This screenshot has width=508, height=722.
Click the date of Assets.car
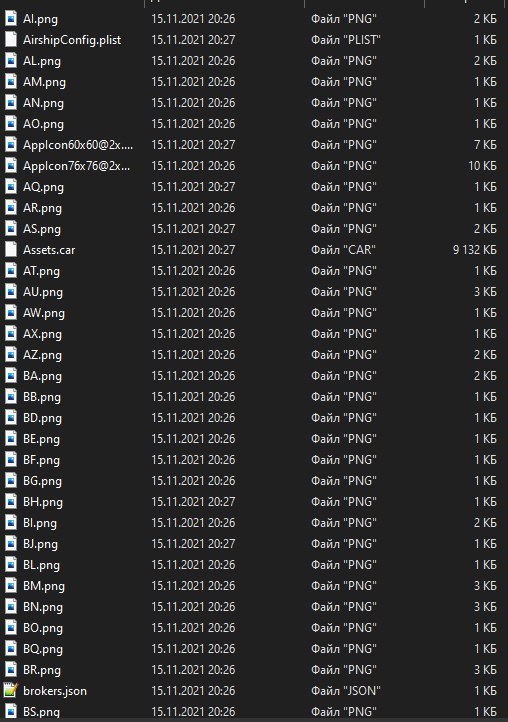coord(193,250)
